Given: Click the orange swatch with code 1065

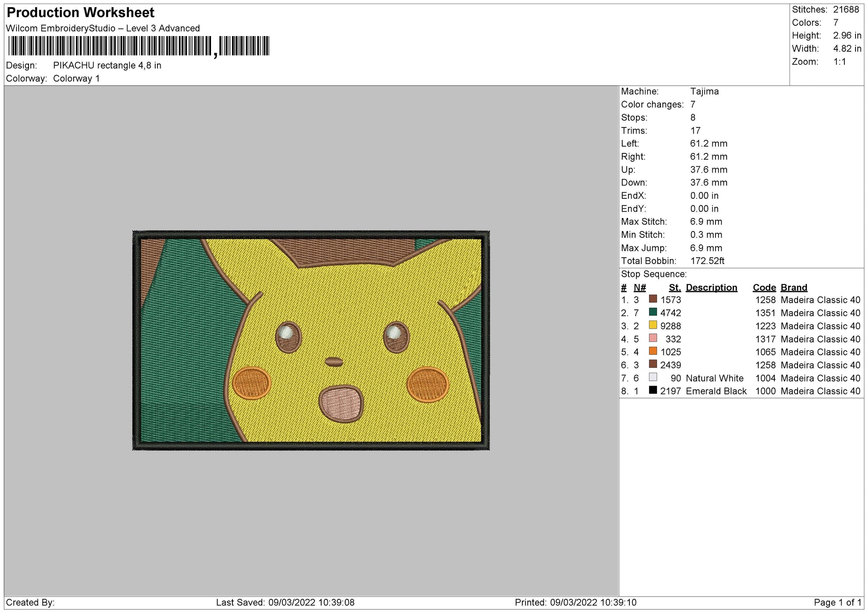Looking at the screenshot, I should click(x=653, y=352).
